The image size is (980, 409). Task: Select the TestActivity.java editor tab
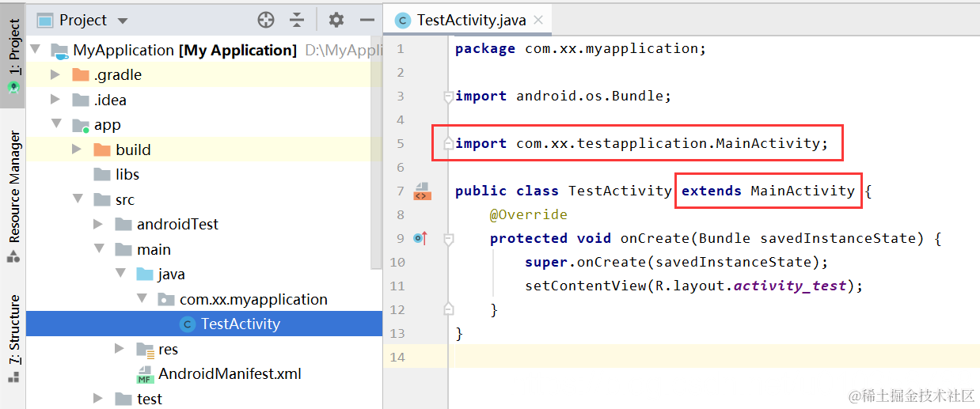tap(466, 20)
